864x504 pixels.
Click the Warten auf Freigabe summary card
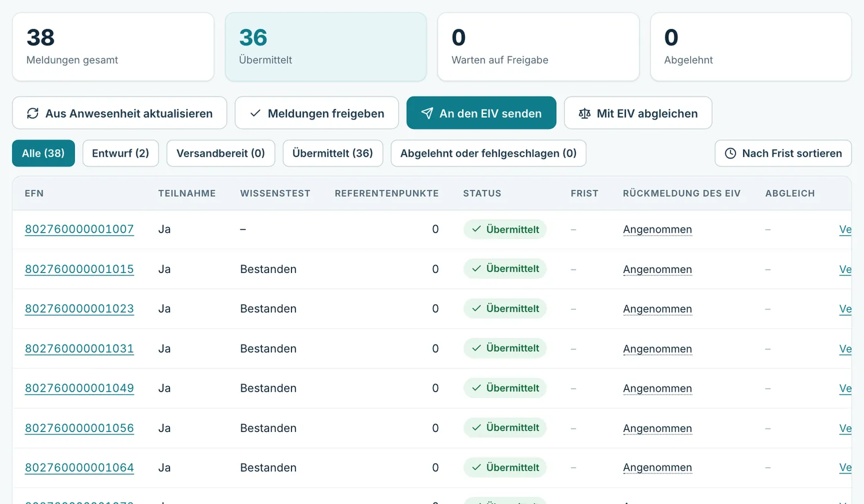[x=539, y=47]
